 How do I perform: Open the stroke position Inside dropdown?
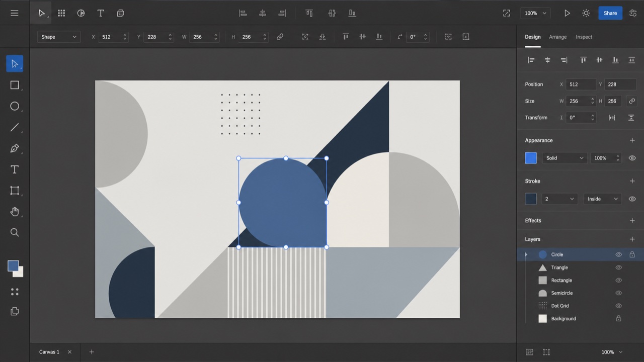coord(603,199)
